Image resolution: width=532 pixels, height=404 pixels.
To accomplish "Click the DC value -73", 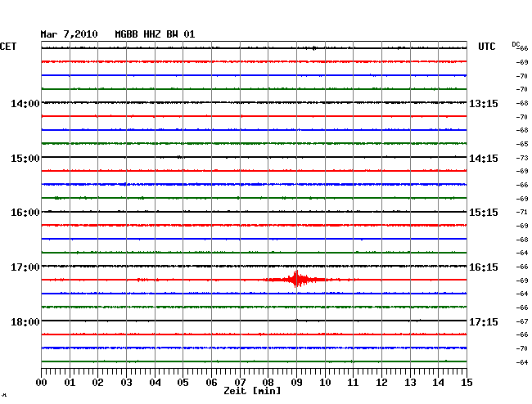I will pos(522,158).
